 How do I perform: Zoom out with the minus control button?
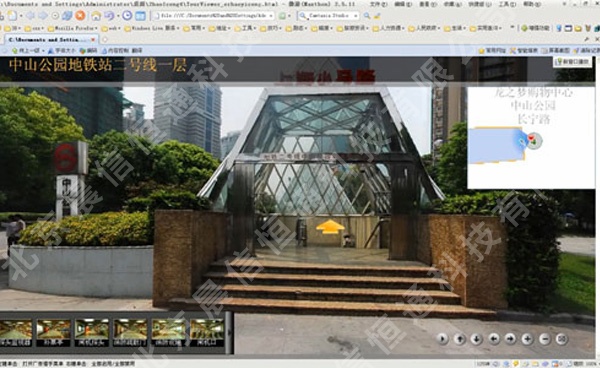tap(545, 339)
